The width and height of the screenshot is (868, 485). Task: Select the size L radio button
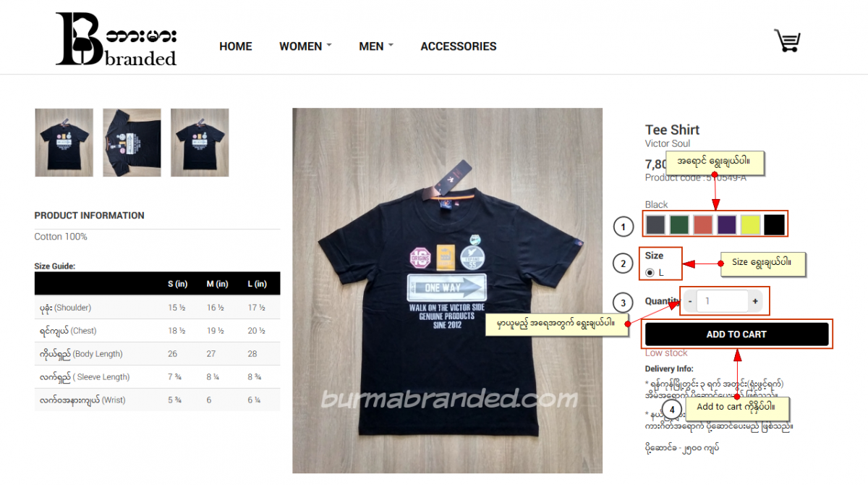click(650, 273)
